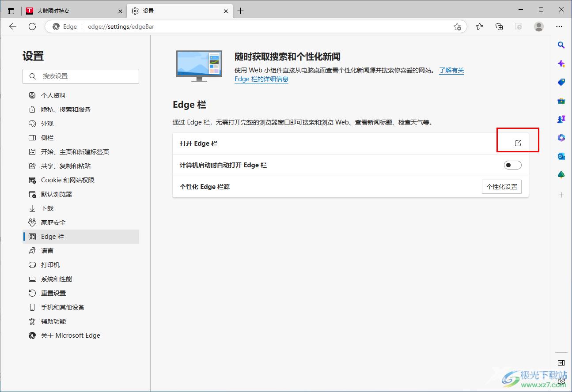Open the sidebar Discover sparkle icon

click(x=561, y=64)
